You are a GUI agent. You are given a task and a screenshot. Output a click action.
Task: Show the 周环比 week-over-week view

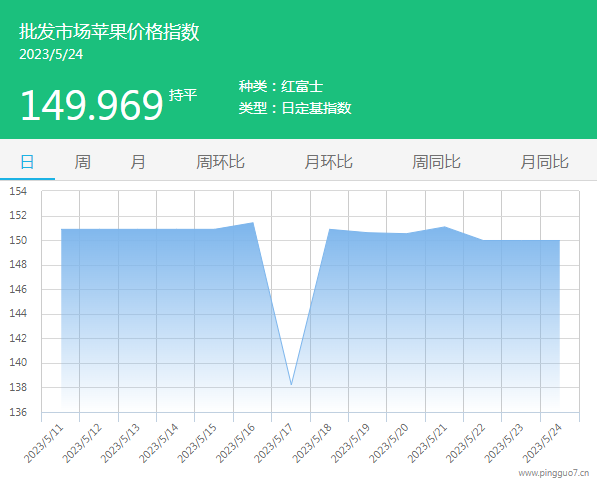pyautogui.click(x=220, y=162)
